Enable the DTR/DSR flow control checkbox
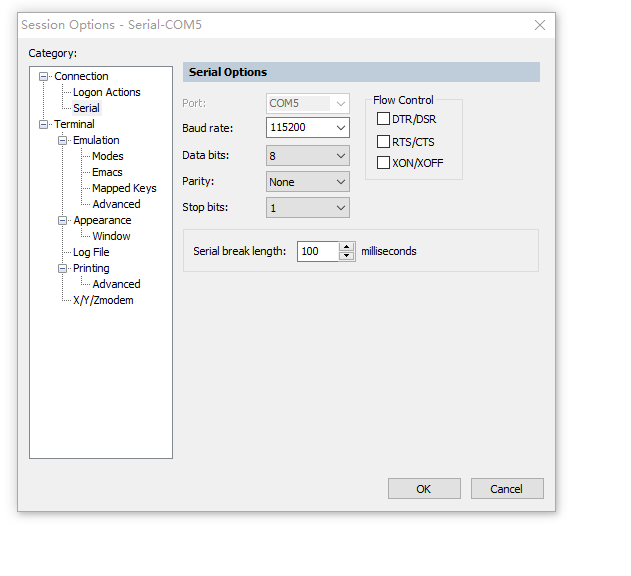This screenshot has height=576, width=631. pos(383,119)
